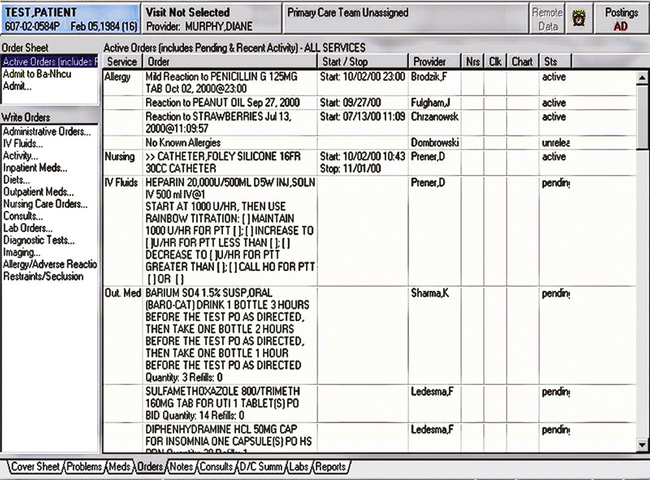This screenshot has width=650, height=480.
Task: Switch to the Cover Sheet tab
Action: 35,467
